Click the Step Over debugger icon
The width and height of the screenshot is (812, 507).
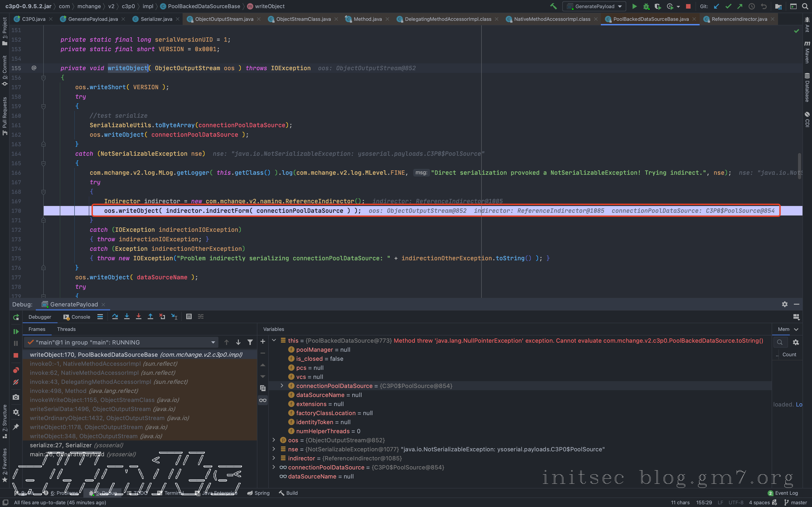click(115, 317)
